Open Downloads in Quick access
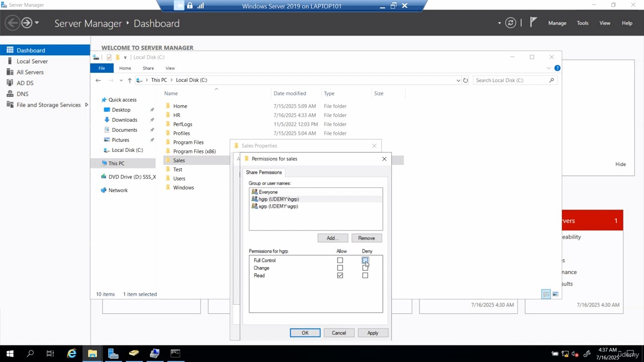This screenshot has height=362, width=644. point(124,120)
